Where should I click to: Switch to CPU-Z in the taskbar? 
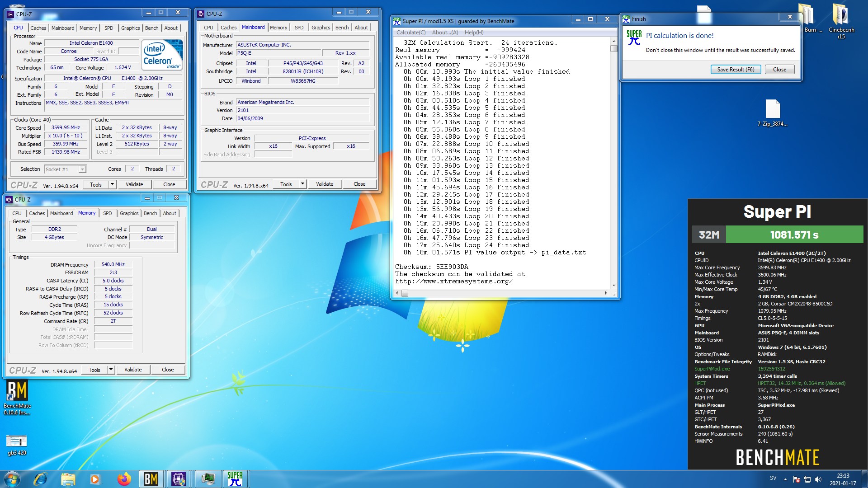click(x=179, y=479)
